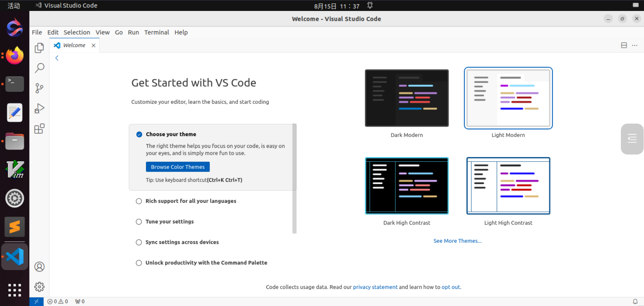Launch Vim from the dock
The width and height of the screenshot is (644, 306).
point(15,169)
